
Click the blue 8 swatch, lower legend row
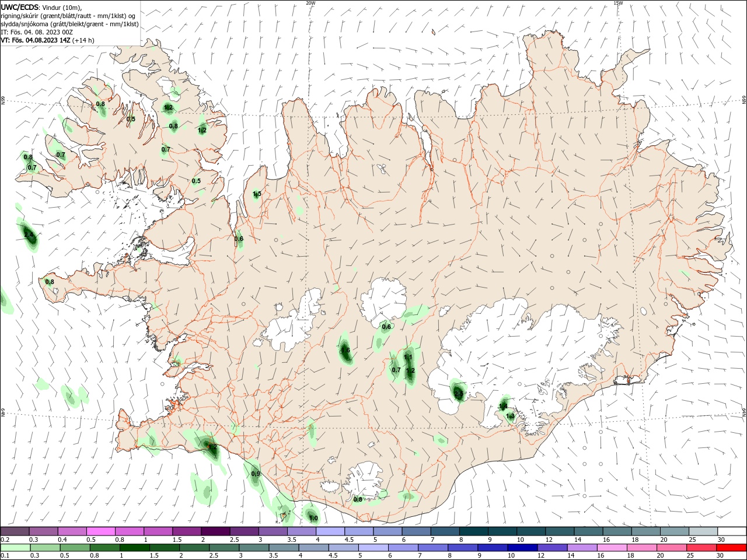[x=462, y=548]
